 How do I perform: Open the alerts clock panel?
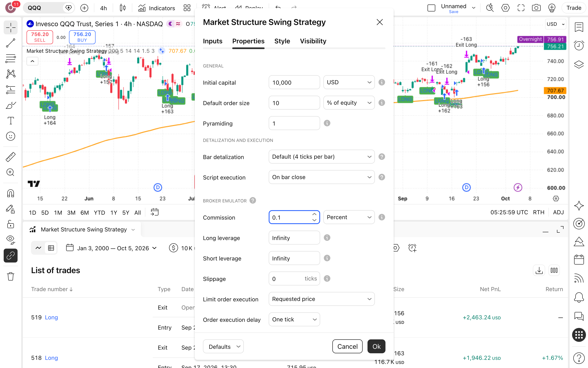pyautogui.click(x=579, y=45)
